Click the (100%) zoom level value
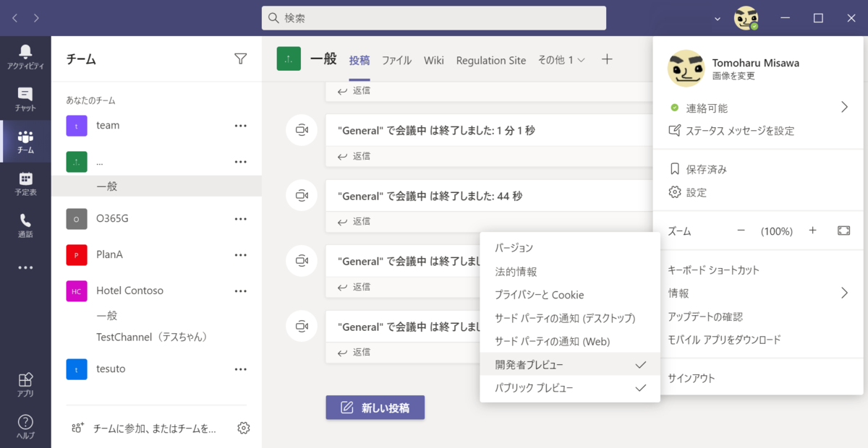 point(777,231)
